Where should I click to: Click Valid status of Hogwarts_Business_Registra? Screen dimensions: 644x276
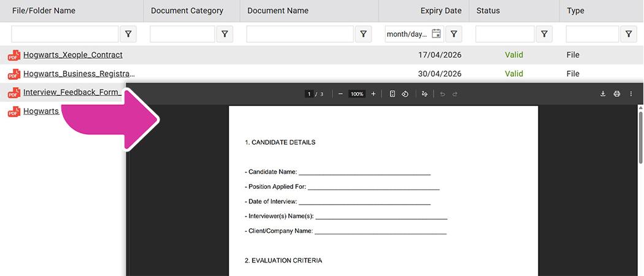click(x=514, y=74)
